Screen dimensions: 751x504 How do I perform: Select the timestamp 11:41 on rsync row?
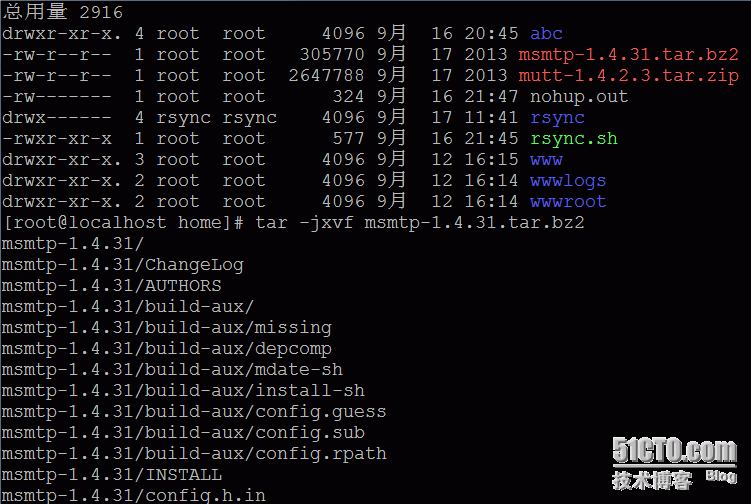tap(491, 118)
